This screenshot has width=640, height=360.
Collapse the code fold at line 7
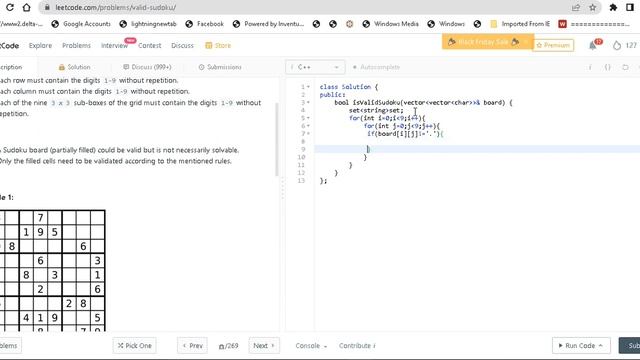pos(309,133)
